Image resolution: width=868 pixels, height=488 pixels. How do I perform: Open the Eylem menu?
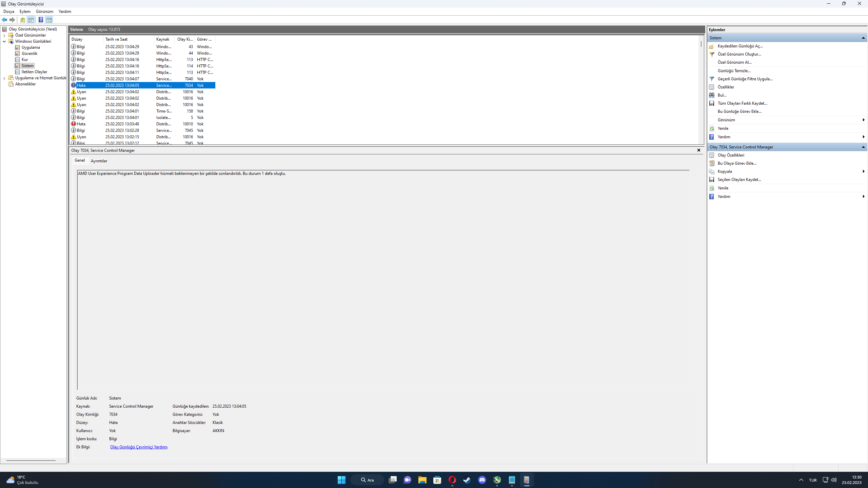tap(25, 12)
